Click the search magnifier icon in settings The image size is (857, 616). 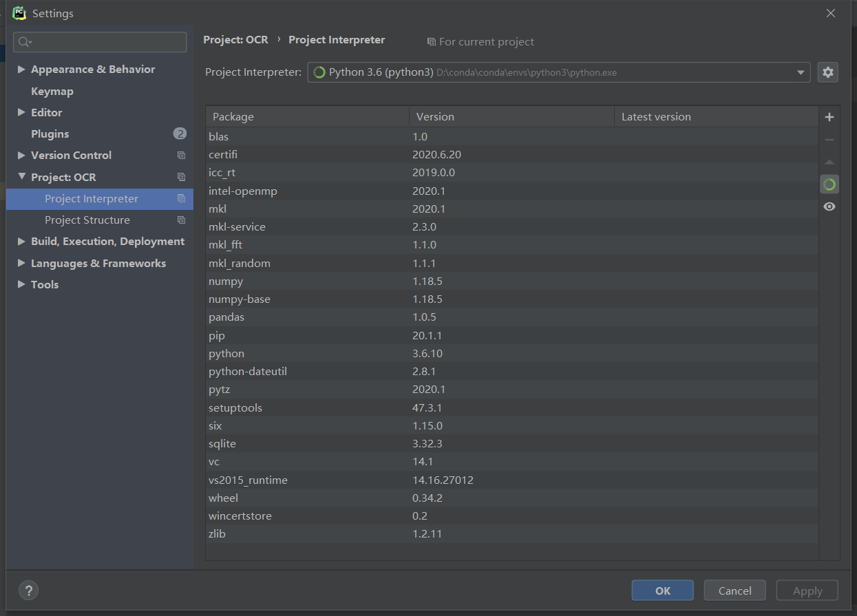click(25, 42)
